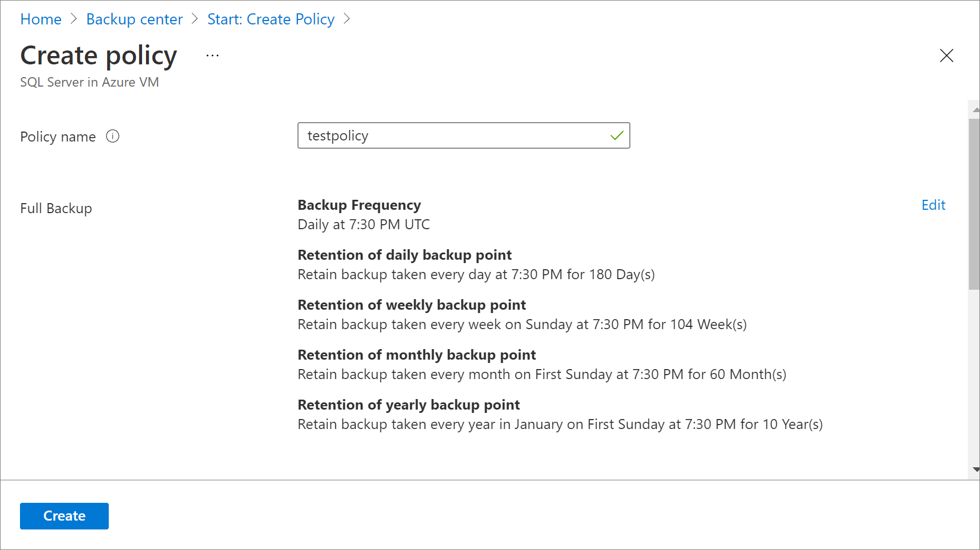Navigate to Home via breadcrumb
The height and width of the screenshot is (550, 980).
click(x=41, y=19)
